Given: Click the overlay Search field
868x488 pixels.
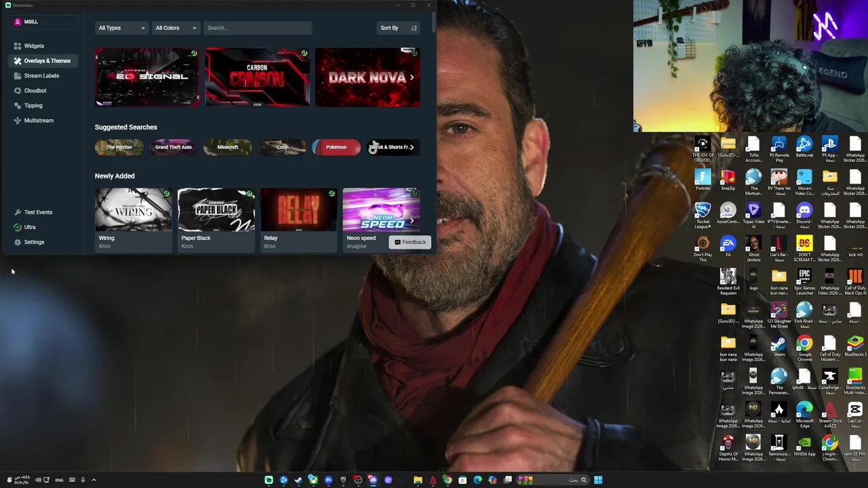Looking at the screenshot, I should pos(257,28).
